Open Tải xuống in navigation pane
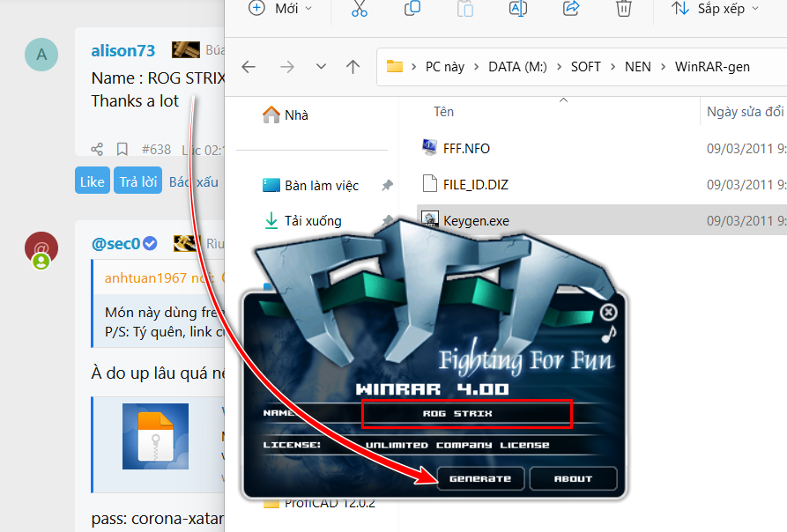Viewport: 787px width, 532px height. (x=302, y=220)
